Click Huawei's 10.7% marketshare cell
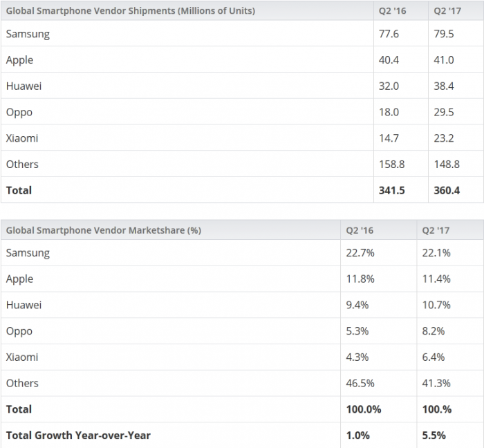Image resolution: width=484 pixels, height=448 pixels. click(x=437, y=305)
